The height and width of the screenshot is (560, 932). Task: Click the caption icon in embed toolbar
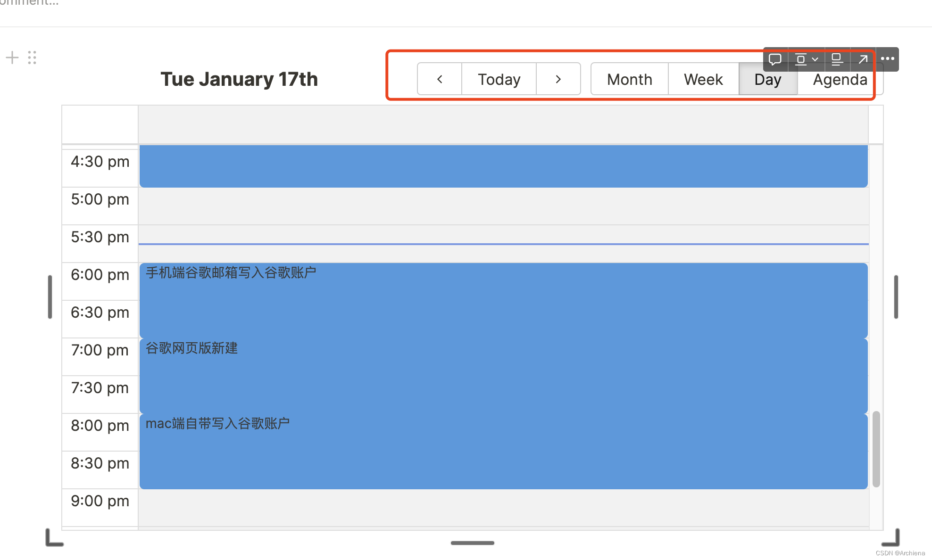tap(837, 59)
